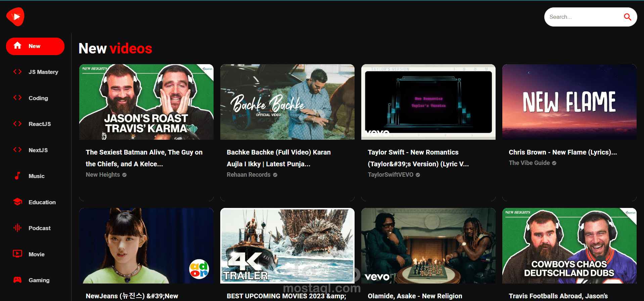
Task: Open the Taylor Swift New Romantics thumbnail
Action: pyautogui.click(x=428, y=102)
